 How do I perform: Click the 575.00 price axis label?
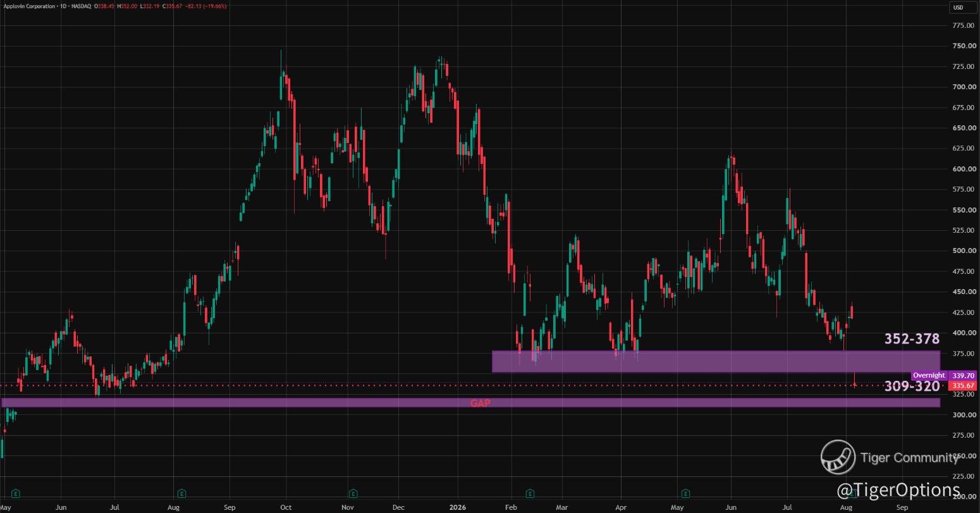coord(962,189)
